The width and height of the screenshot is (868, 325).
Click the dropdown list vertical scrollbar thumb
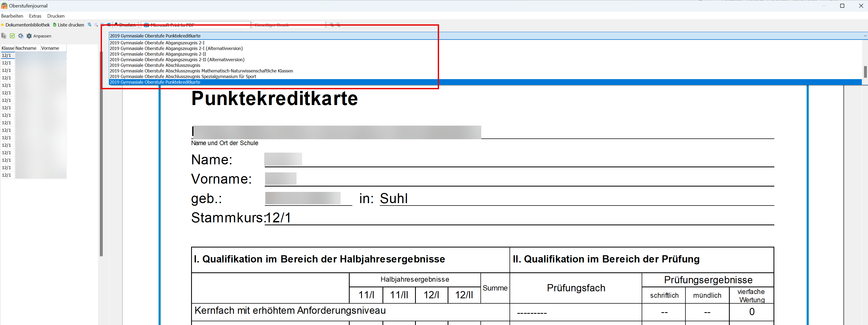pyautogui.click(x=865, y=72)
